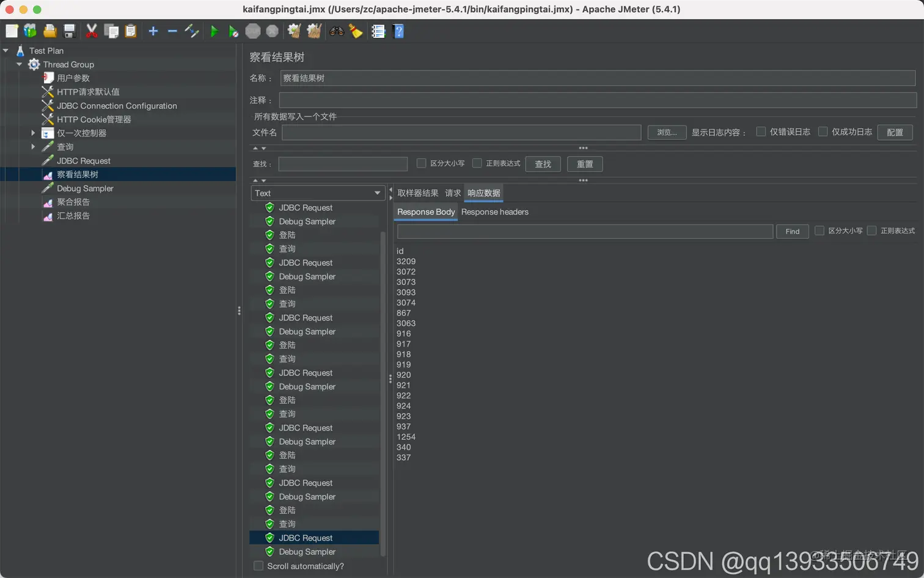Click the Clear broom-gear icon
This screenshot has width=924, height=578.
[295, 31]
